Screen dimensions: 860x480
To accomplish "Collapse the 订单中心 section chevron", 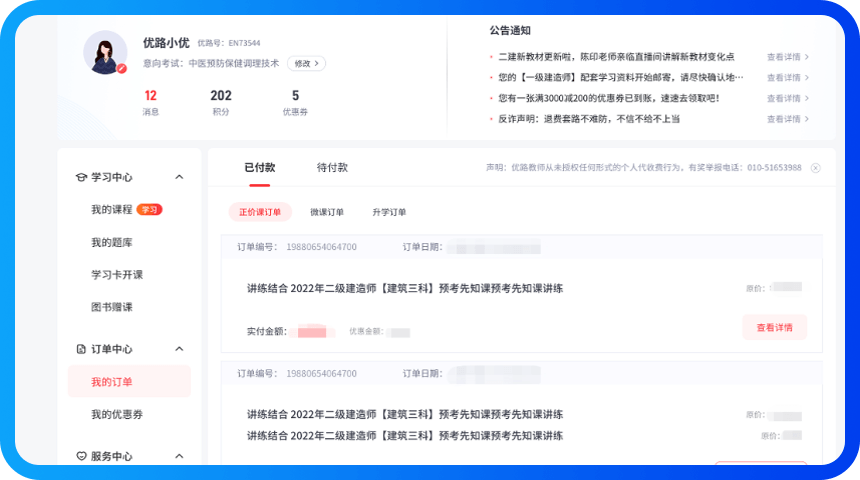I will [179, 349].
